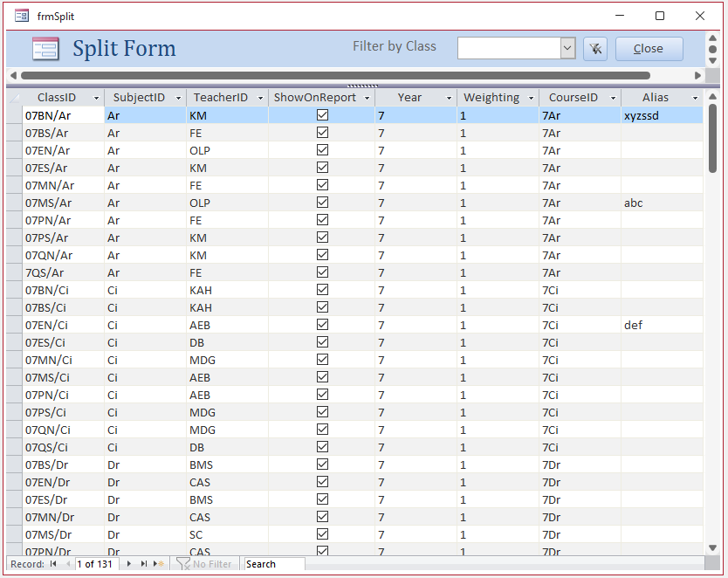
Task: Click the ClassID cell 07PS/Ci
Action: [x=63, y=412]
